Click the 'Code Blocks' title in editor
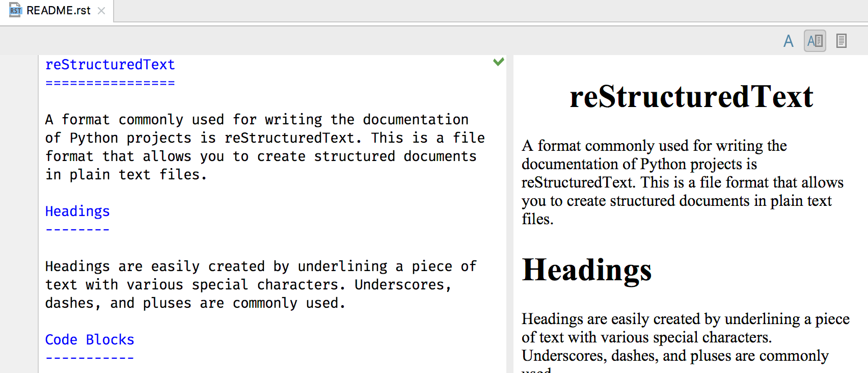The height and width of the screenshot is (373, 868). coord(90,340)
